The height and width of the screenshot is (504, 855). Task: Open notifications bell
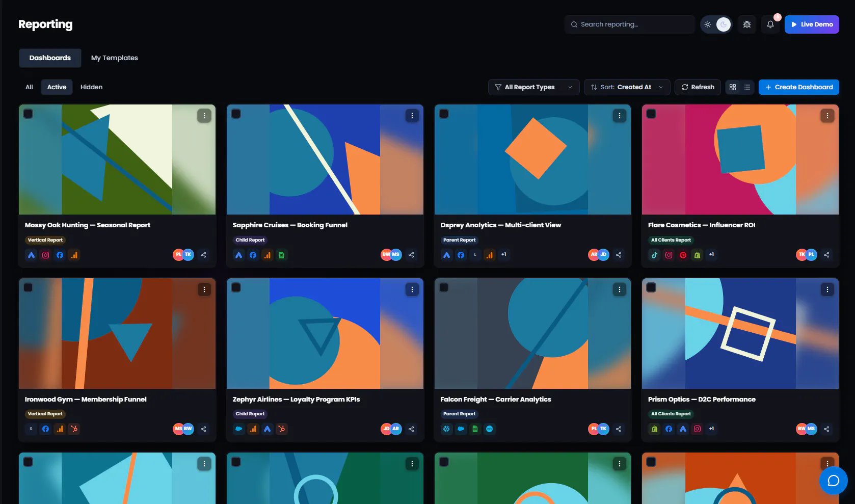pyautogui.click(x=770, y=24)
